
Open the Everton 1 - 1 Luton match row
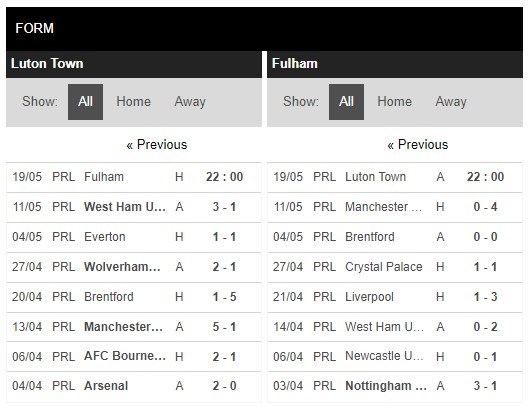(134, 237)
